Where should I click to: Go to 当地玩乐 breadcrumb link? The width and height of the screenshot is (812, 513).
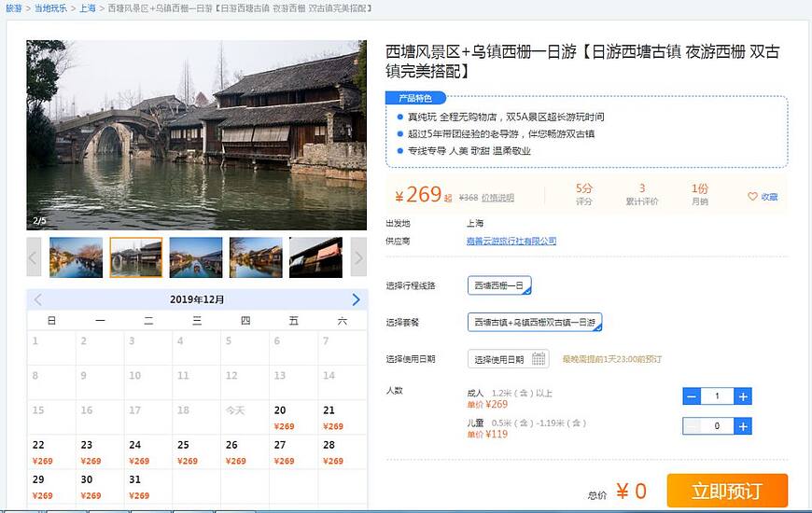pyautogui.click(x=50, y=8)
